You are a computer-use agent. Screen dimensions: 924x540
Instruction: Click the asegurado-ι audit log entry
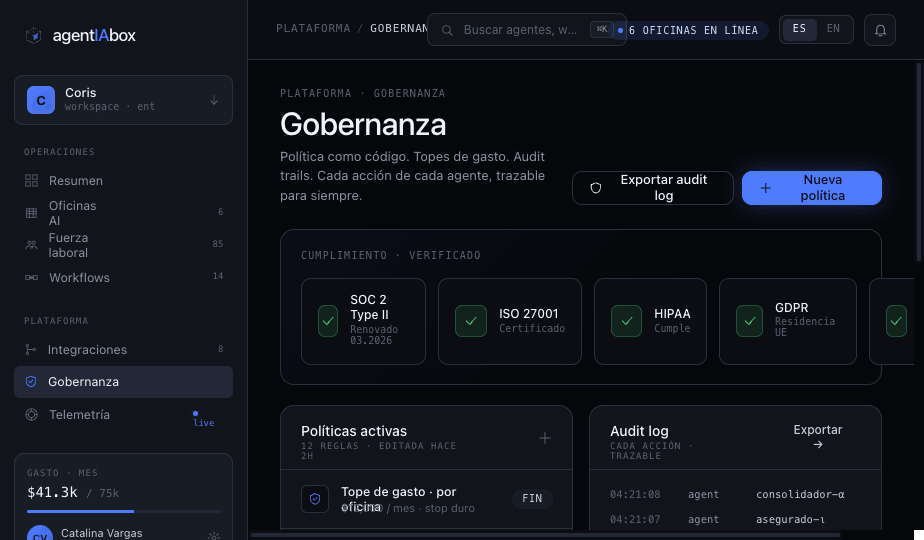[x=790, y=519]
